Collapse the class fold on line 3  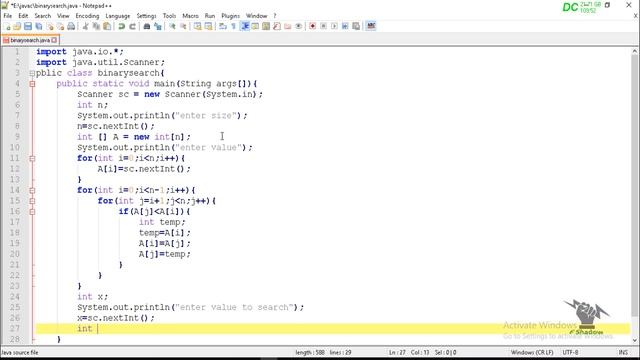[x=32, y=73]
